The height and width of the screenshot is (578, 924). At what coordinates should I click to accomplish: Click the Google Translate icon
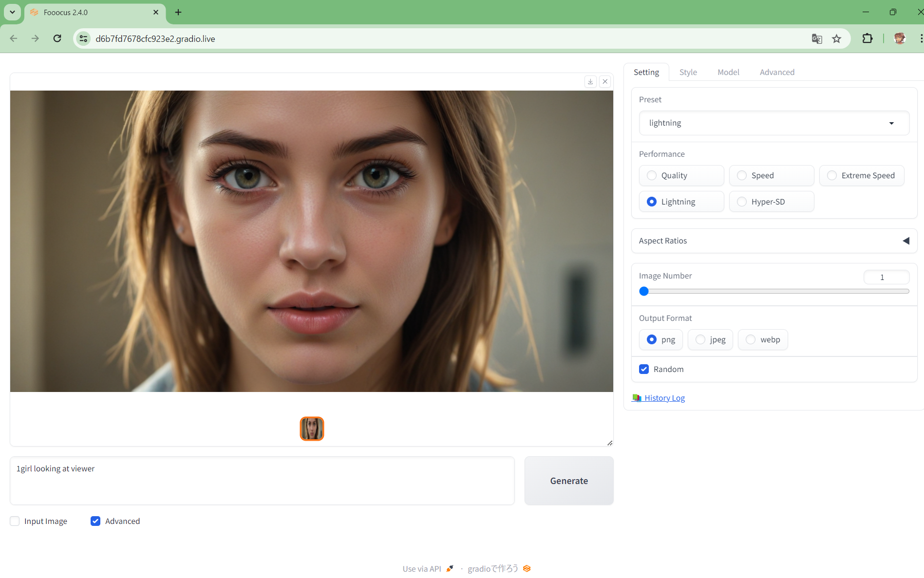817,38
